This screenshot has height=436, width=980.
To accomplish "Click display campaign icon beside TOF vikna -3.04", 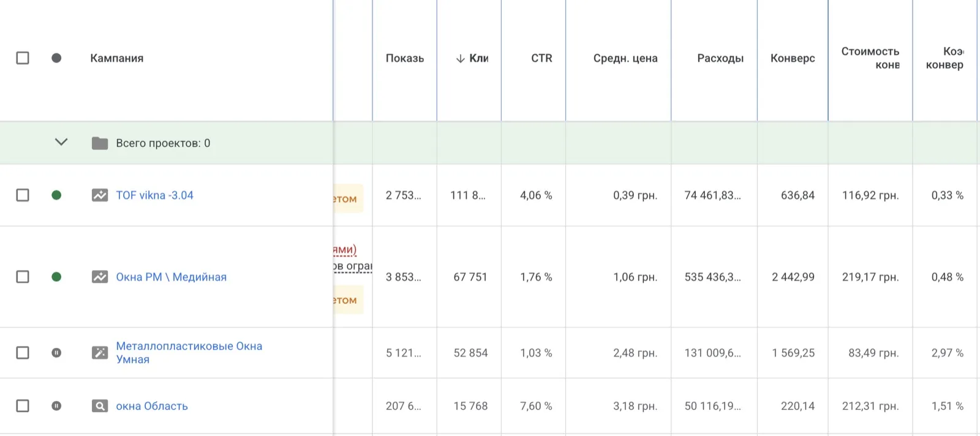I will click(x=100, y=195).
